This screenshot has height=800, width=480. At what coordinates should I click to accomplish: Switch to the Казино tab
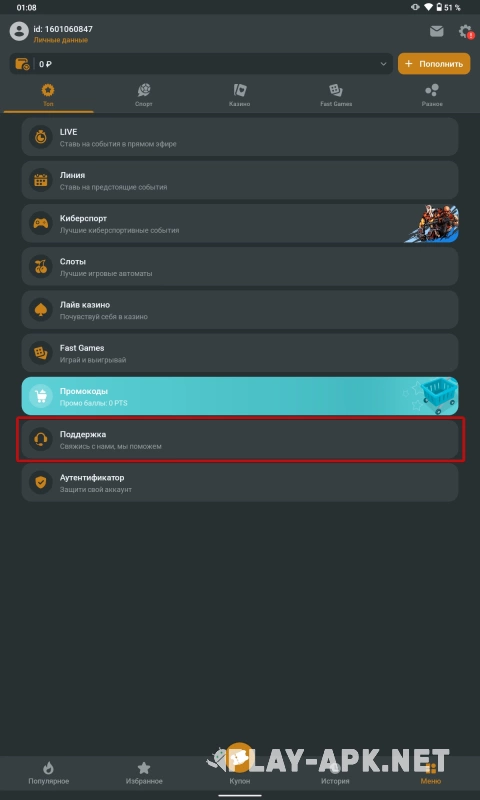pos(240,95)
